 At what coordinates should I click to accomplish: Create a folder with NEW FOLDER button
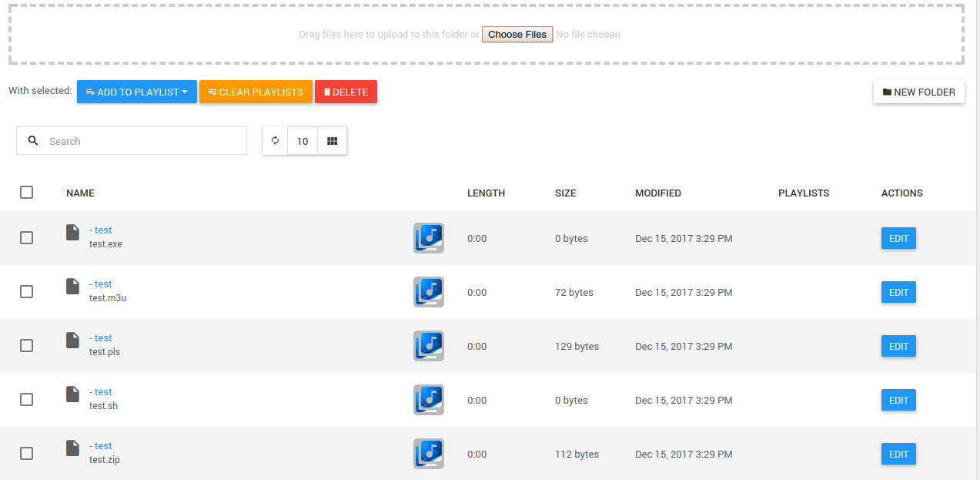(918, 91)
